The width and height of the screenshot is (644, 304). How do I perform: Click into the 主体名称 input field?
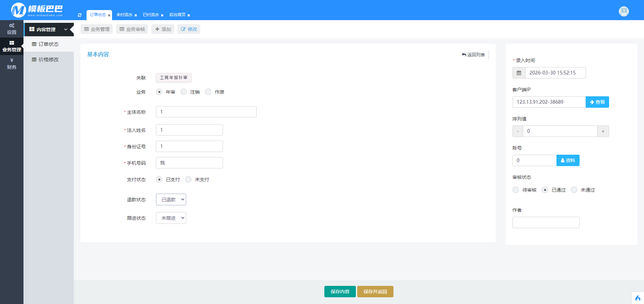point(206,112)
